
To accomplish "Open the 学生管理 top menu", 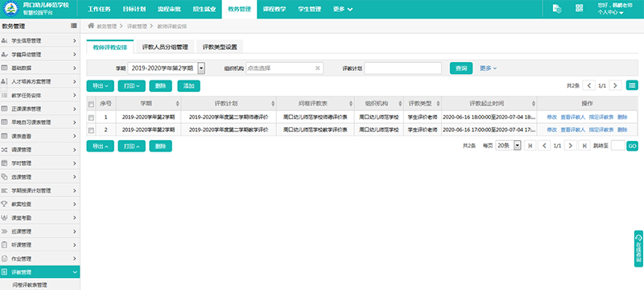I will point(310,9).
